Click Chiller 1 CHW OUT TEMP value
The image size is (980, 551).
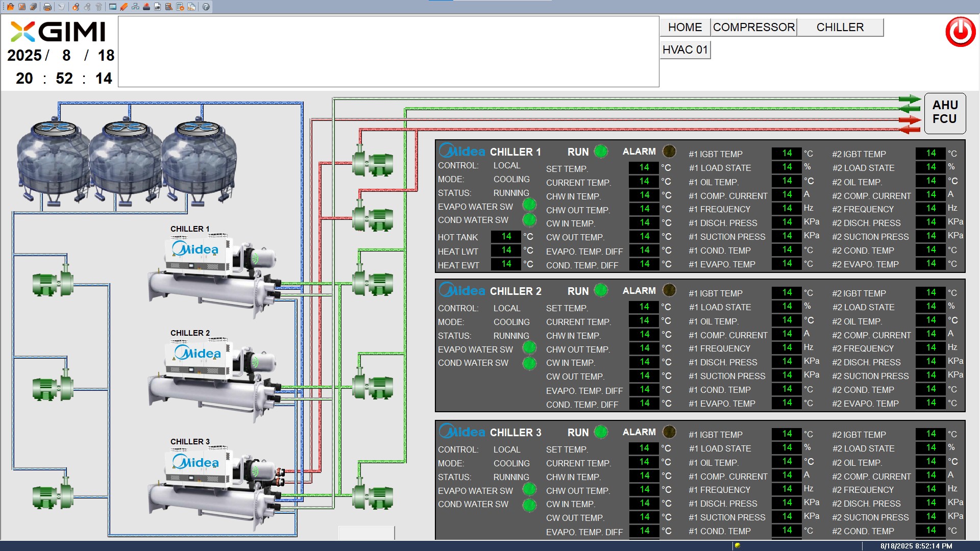[x=644, y=209]
